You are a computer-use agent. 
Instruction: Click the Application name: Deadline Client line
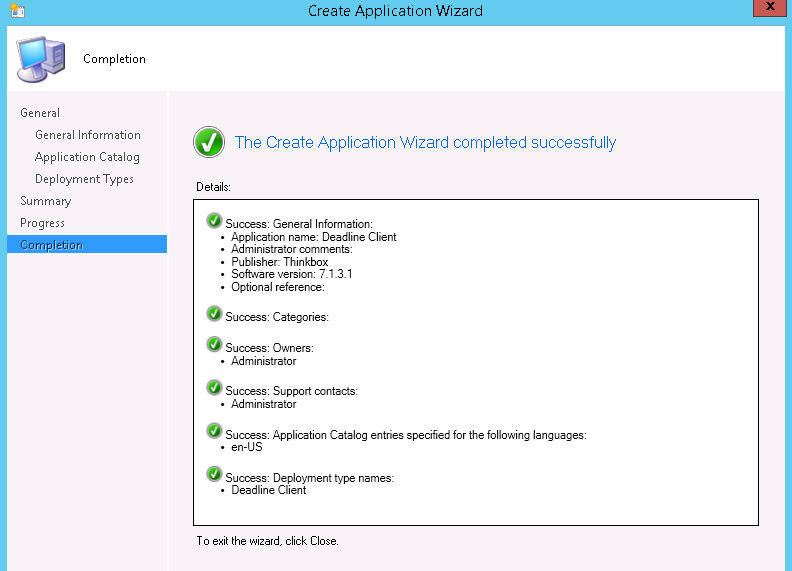pos(313,237)
